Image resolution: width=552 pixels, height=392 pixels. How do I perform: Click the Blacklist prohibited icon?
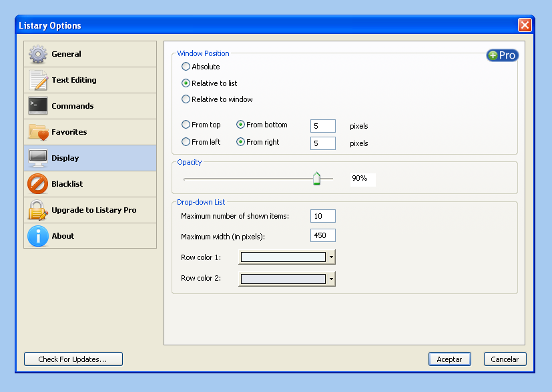click(37, 184)
